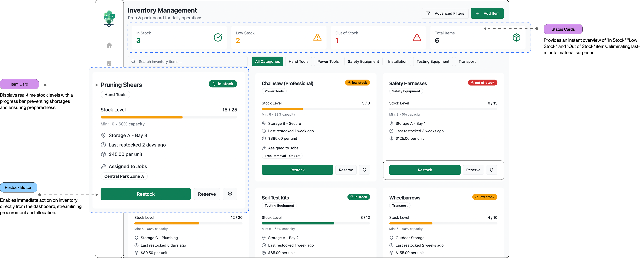The height and width of the screenshot is (258, 644).
Task: Filter by Hand Tools category
Action: 298,61
